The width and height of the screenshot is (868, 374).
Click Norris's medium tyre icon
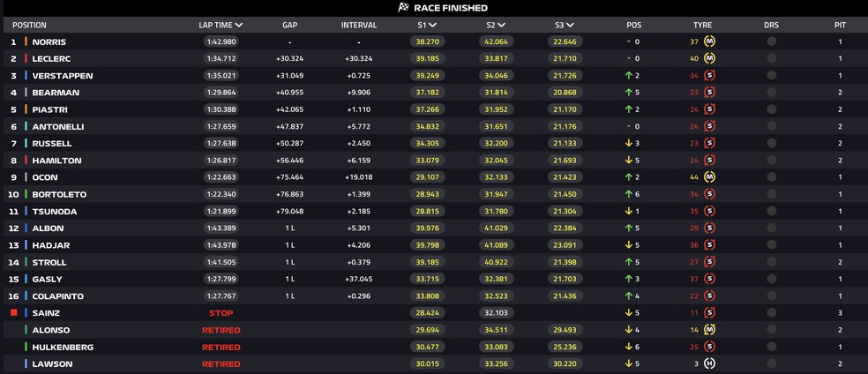709,41
